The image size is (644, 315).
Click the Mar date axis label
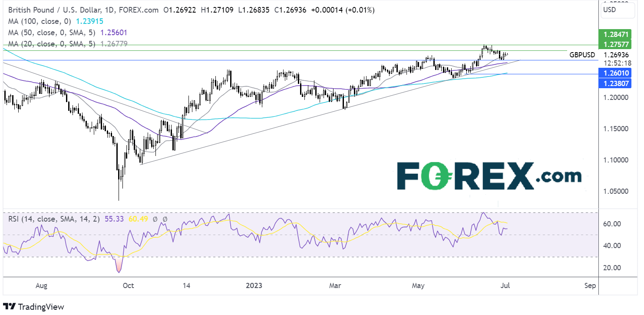pyautogui.click(x=335, y=285)
